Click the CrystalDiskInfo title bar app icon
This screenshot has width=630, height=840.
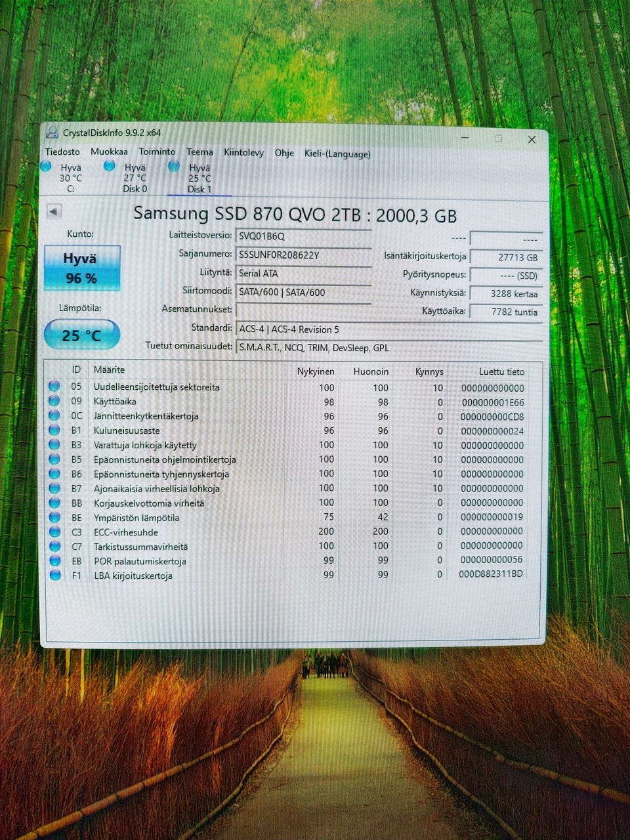[x=51, y=133]
